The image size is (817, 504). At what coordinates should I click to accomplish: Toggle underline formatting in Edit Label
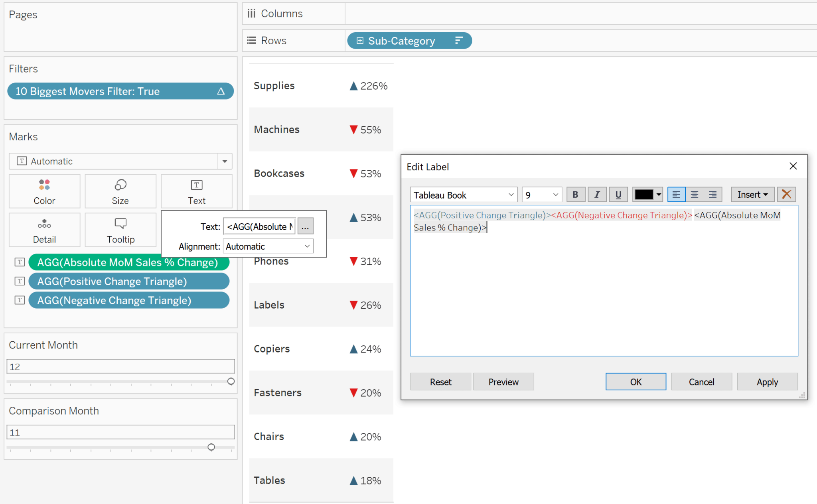coord(618,195)
